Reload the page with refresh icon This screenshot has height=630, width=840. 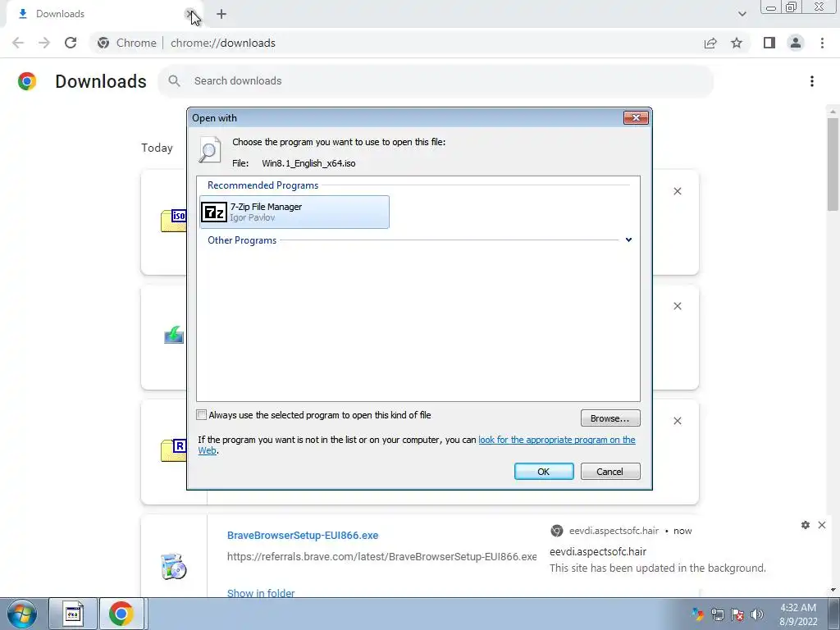(71, 43)
